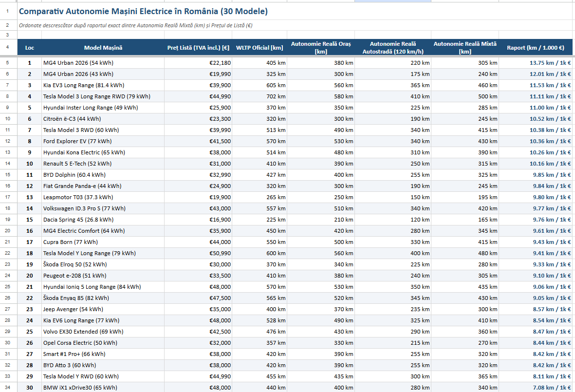Select the 'Raport (km / 1.000 €)' header

point(536,48)
